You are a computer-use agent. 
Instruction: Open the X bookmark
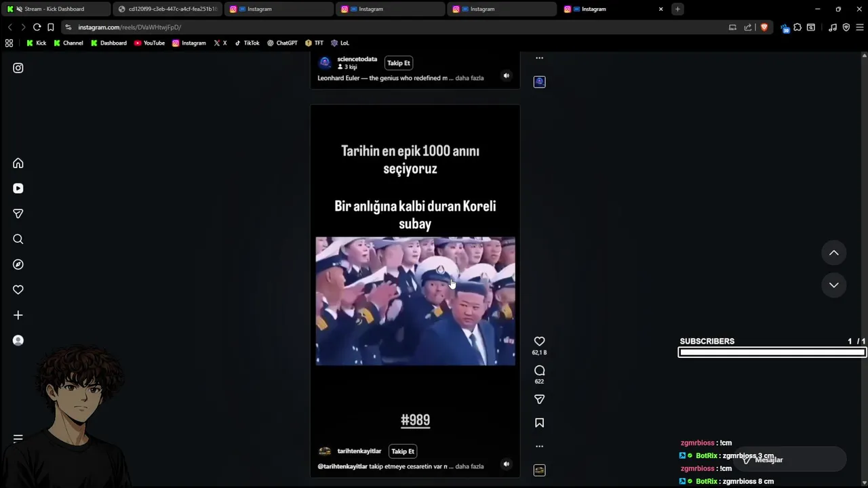click(220, 43)
